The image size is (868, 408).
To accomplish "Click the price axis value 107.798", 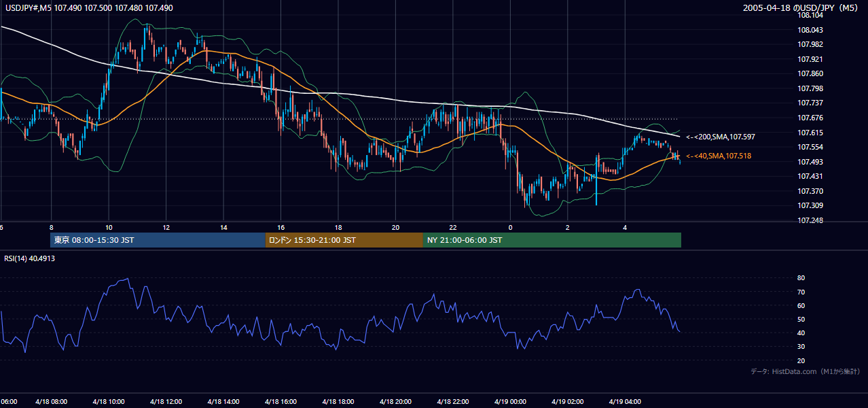I will click(810, 88).
